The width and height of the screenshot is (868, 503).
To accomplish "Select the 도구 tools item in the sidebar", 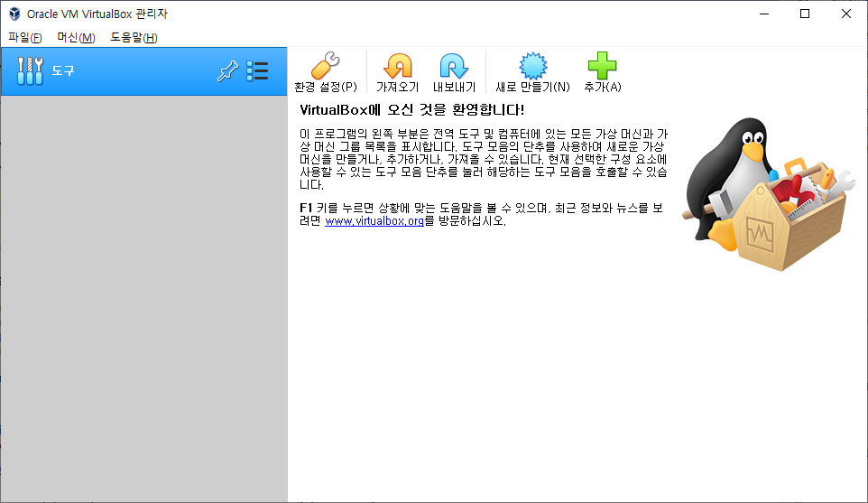I will tap(144, 71).
